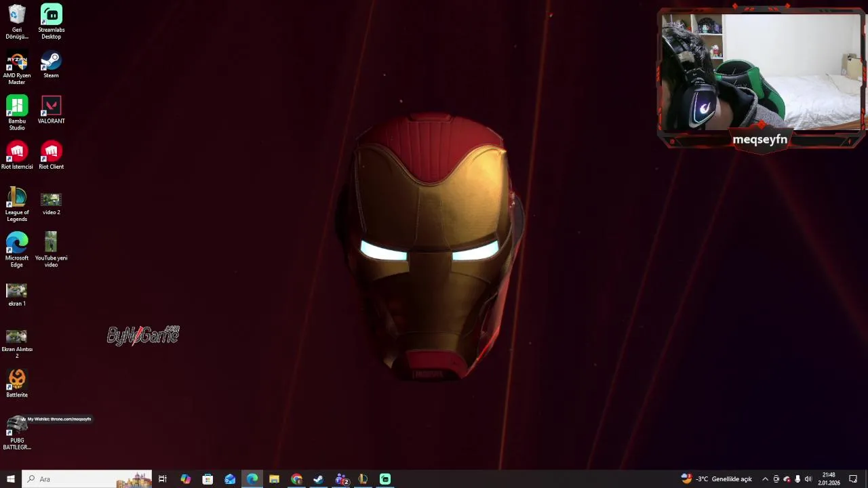Open Microsoft Copilot from the taskbar
The height and width of the screenshot is (488, 868).
[185, 479]
